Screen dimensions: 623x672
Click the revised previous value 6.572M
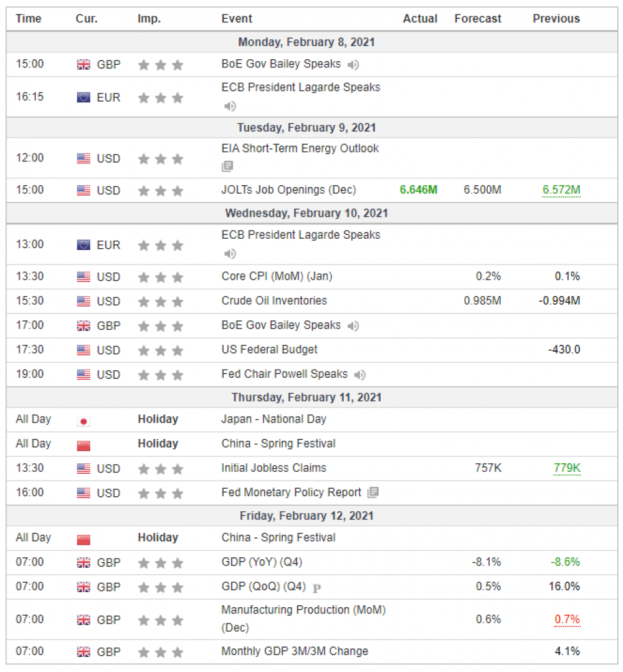tap(561, 190)
